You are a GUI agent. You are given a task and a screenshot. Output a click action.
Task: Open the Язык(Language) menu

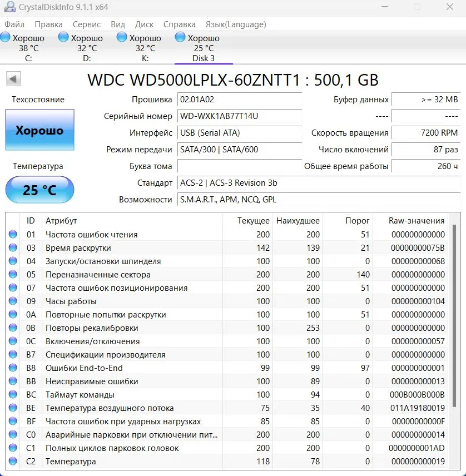(x=236, y=24)
